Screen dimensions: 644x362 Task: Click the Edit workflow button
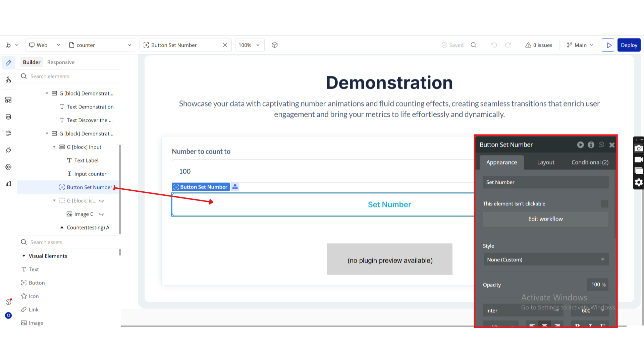click(546, 219)
